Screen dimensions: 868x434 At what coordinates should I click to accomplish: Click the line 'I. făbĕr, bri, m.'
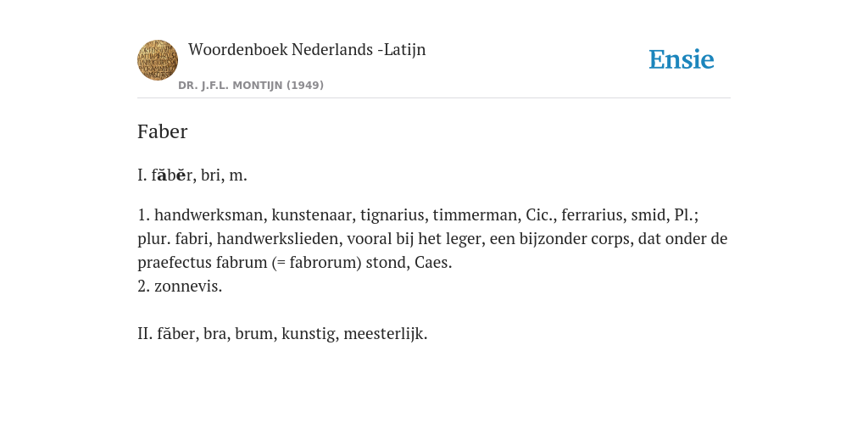click(x=192, y=175)
